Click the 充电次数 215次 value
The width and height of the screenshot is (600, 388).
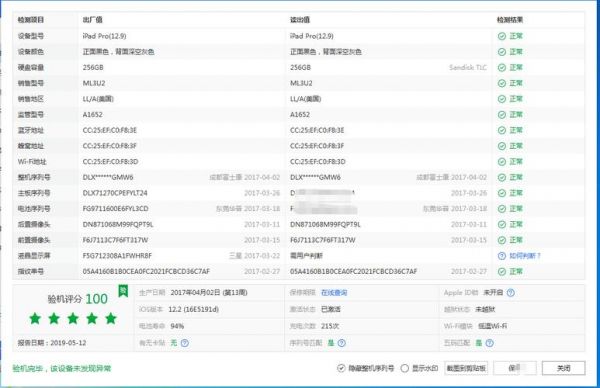330,326
